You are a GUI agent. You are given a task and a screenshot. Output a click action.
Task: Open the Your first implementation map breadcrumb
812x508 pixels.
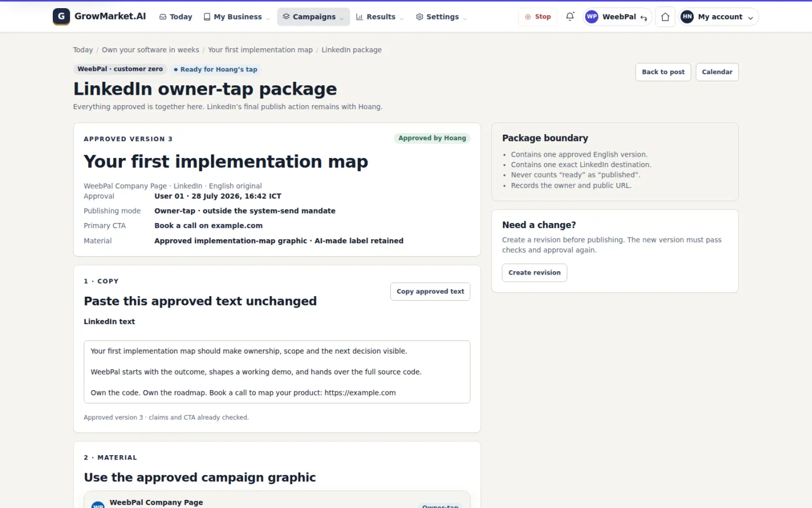pyautogui.click(x=260, y=50)
